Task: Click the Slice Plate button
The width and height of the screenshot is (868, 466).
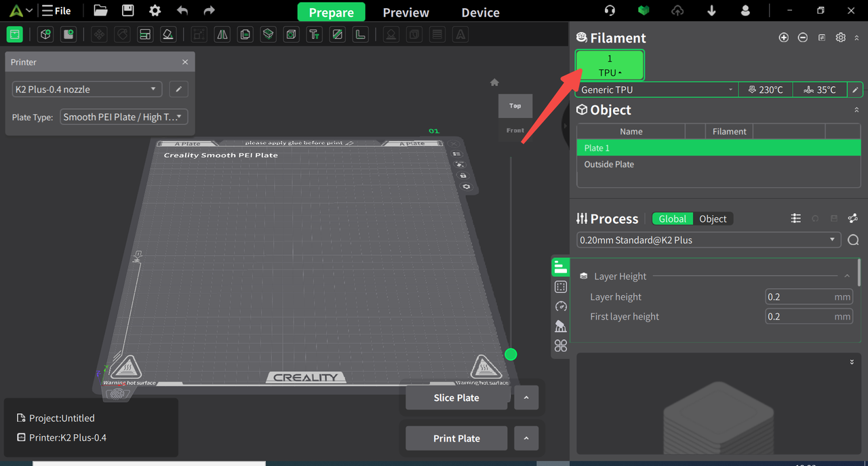Action: 456,398
